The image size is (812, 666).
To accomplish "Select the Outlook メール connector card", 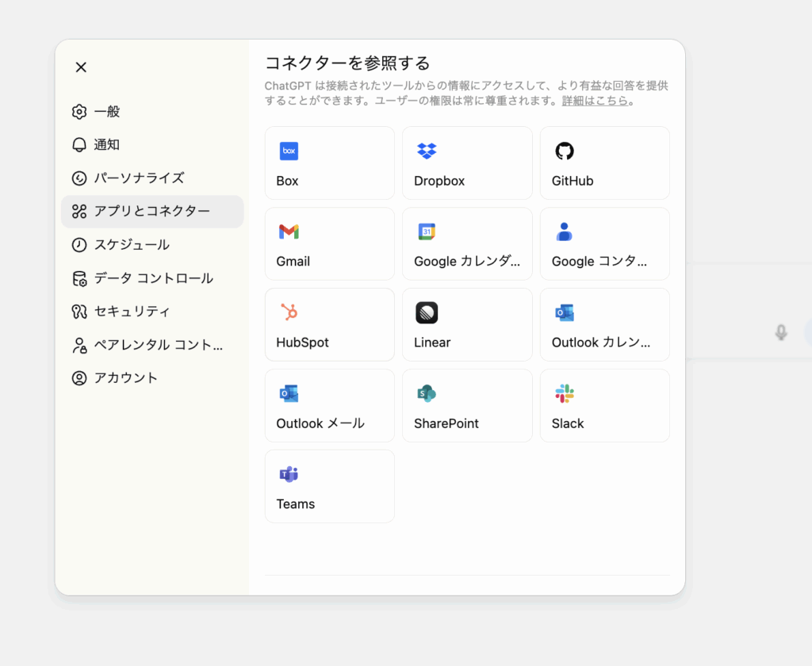I will pos(329,406).
